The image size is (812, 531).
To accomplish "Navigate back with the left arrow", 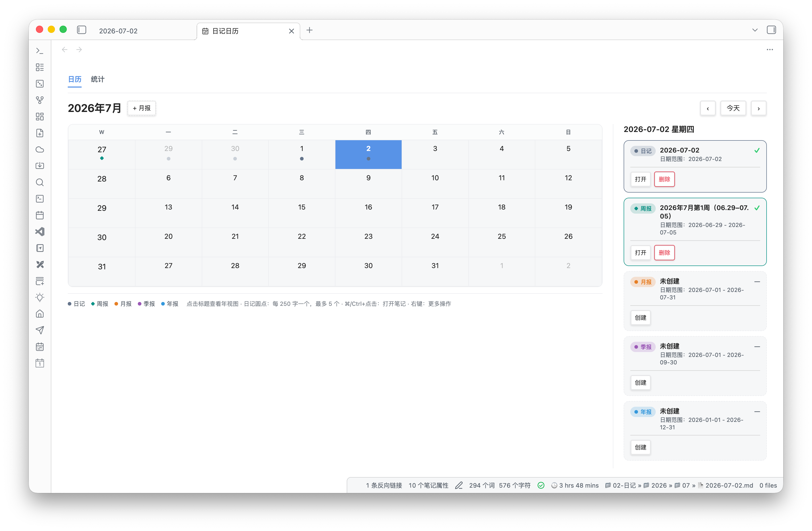I will [64, 50].
